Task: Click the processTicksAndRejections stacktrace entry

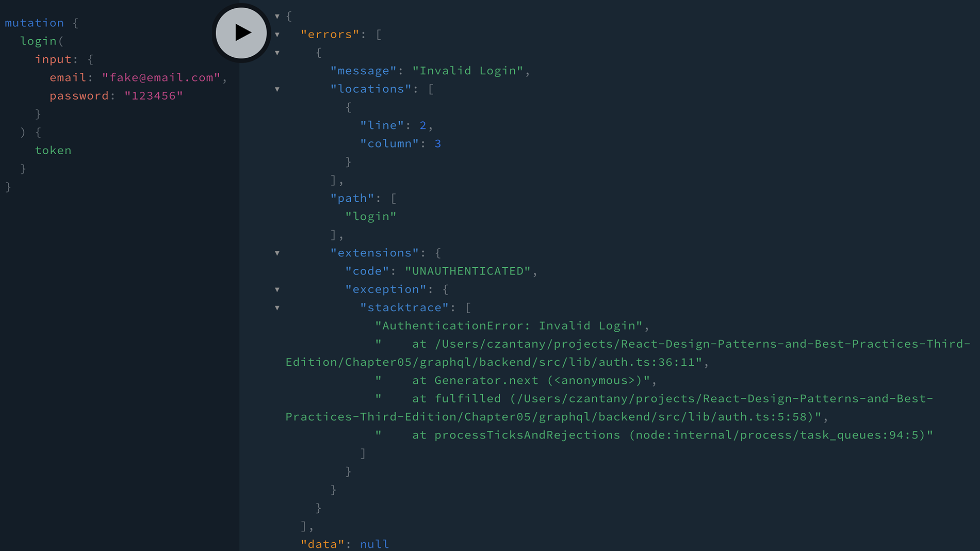Action: pyautogui.click(x=526, y=435)
